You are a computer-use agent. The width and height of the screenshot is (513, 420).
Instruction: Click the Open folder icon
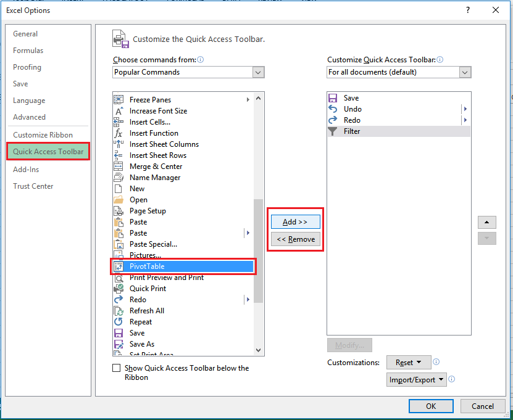pos(119,200)
